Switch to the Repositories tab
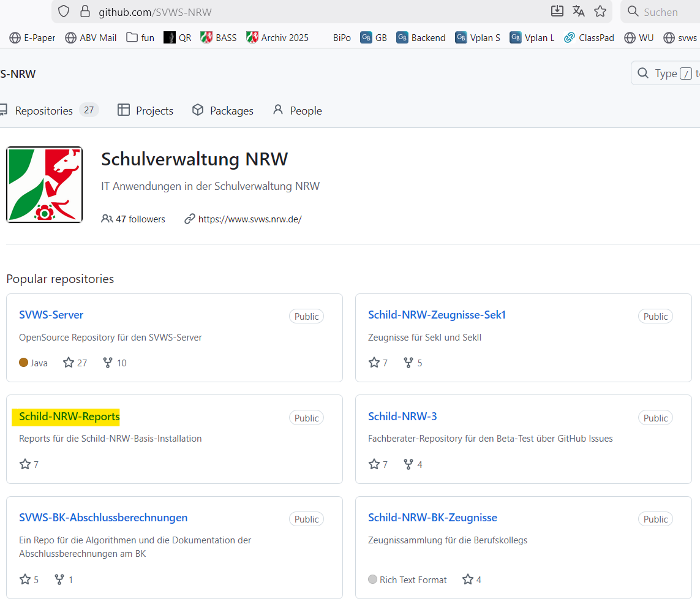700x604 pixels. point(48,110)
